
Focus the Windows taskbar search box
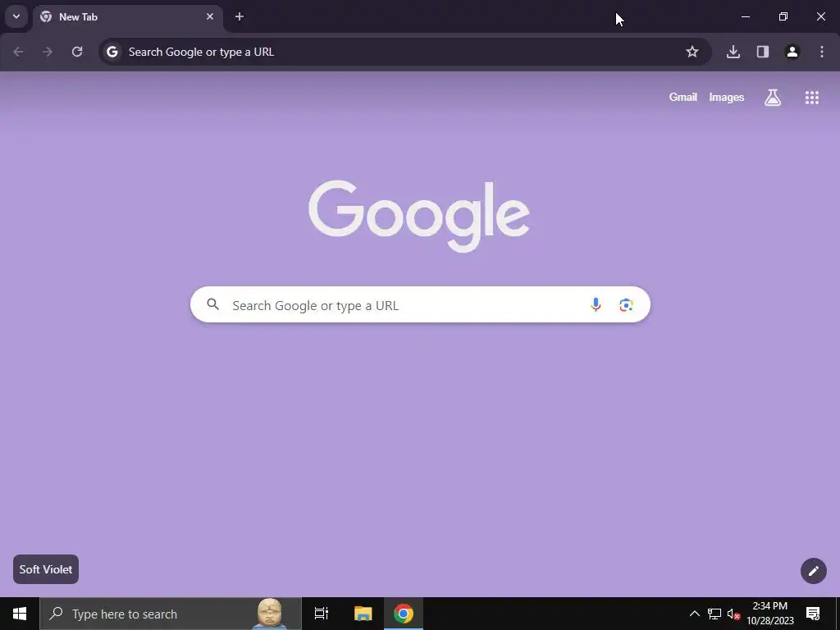coord(171,614)
